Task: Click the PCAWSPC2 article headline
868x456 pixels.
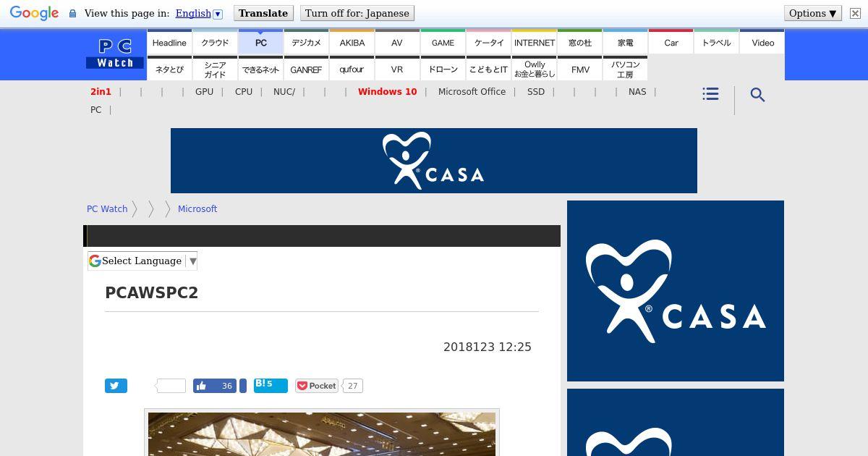Action: 152,292
